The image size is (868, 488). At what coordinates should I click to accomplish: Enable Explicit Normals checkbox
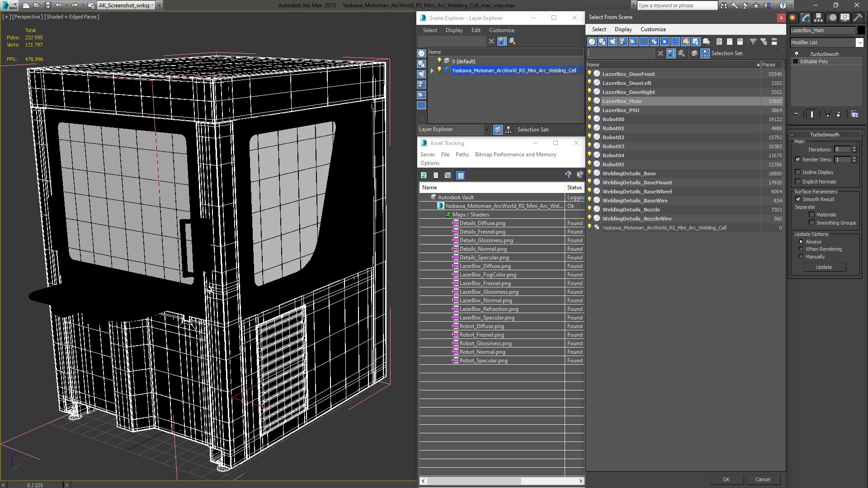[797, 182]
